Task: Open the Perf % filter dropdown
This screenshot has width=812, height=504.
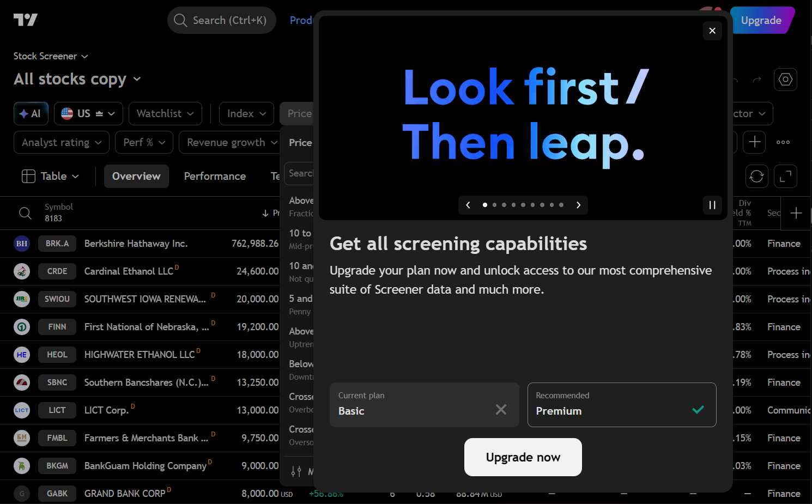Action: click(x=144, y=142)
